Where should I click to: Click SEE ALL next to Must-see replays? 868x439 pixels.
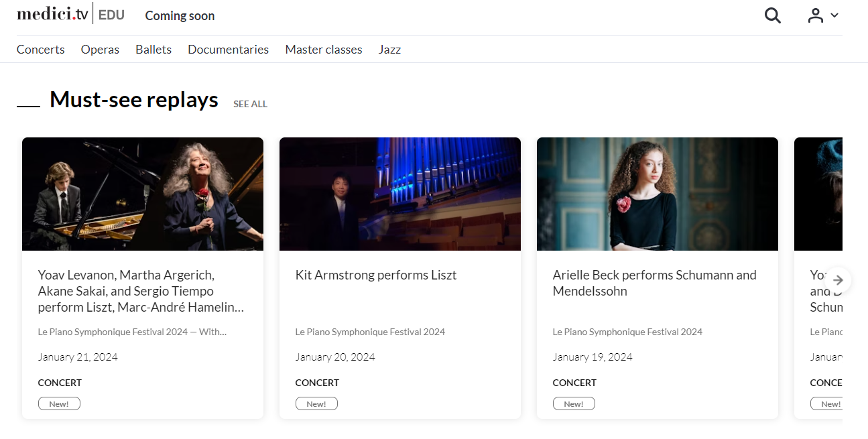pyautogui.click(x=250, y=104)
